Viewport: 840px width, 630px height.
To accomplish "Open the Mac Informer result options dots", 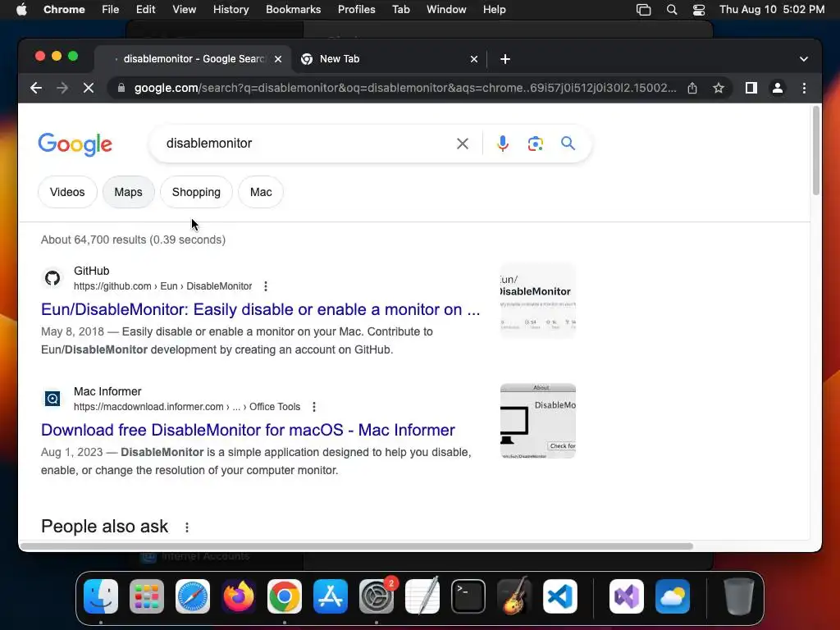I will pyautogui.click(x=314, y=407).
